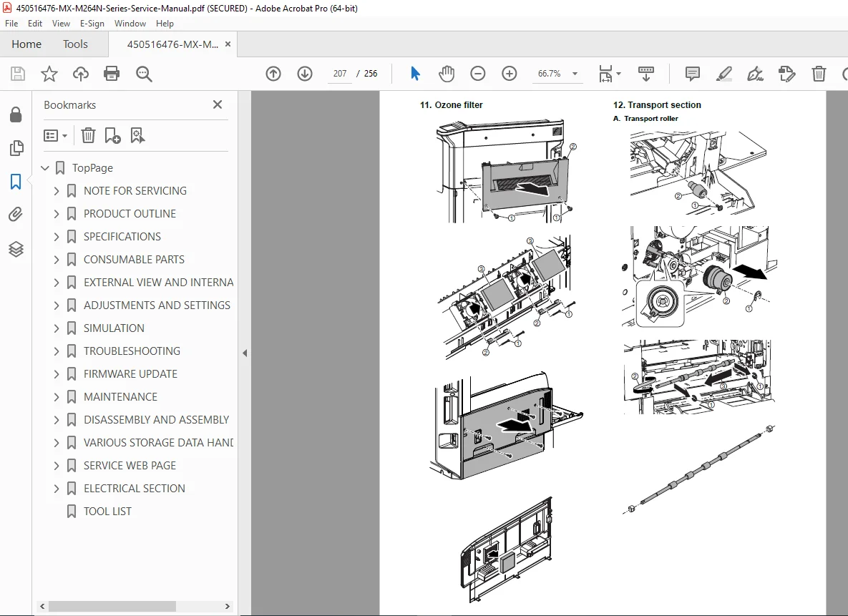Click the security lock sidebar icon
Screen dimensions: 848x616
16,114
